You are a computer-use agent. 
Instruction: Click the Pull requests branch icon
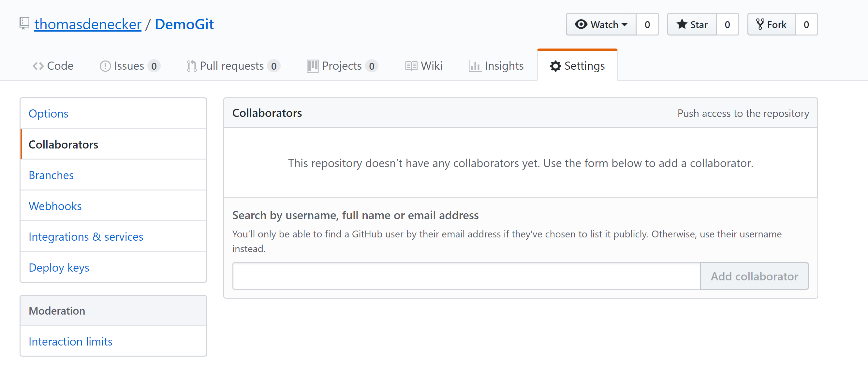pyautogui.click(x=191, y=66)
